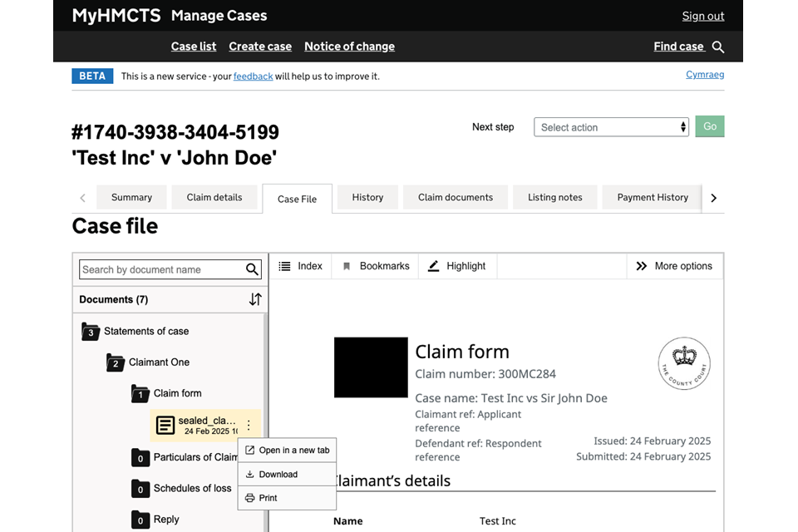Viewport: 798px width, 532px height.
Task: Choose Download from the context menu
Action: pos(278,475)
